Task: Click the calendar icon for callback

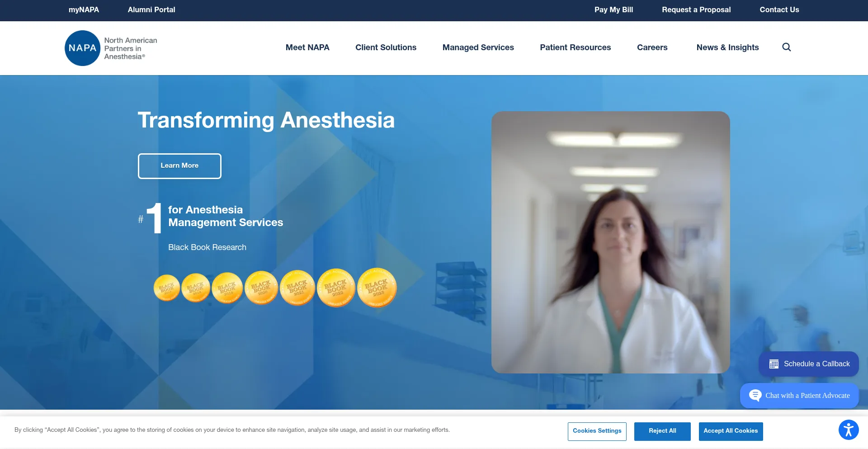Action: click(x=774, y=364)
